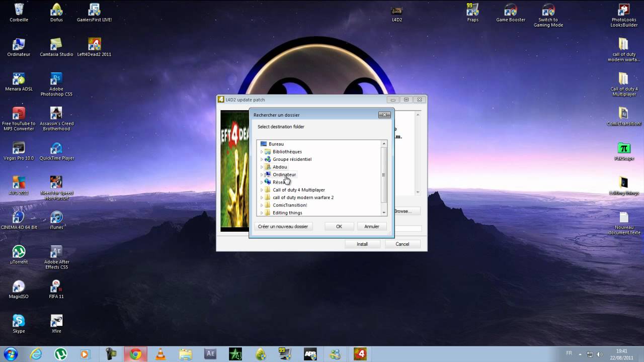Open Assassin's Creed Brotherhood icon
The image size is (644, 362).
(56, 119)
